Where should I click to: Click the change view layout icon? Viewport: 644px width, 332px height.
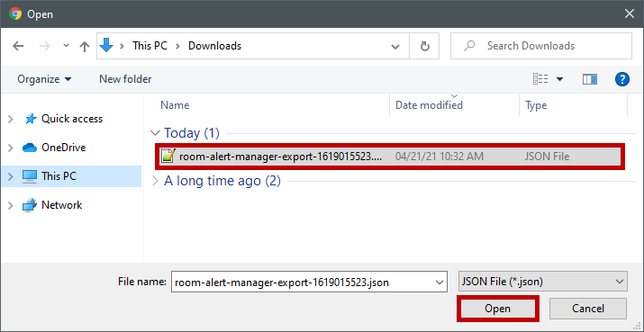point(540,79)
